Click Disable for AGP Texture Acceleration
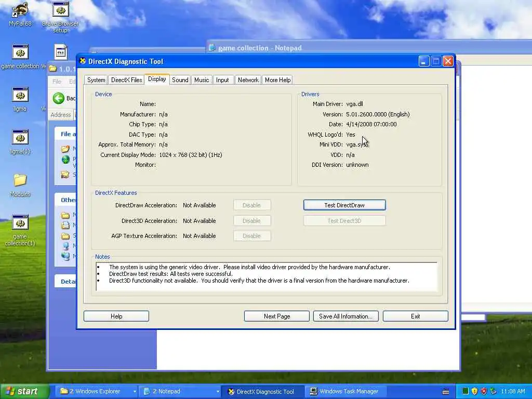The width and height of the screenshot is (532, 399). tap(252, 236)
